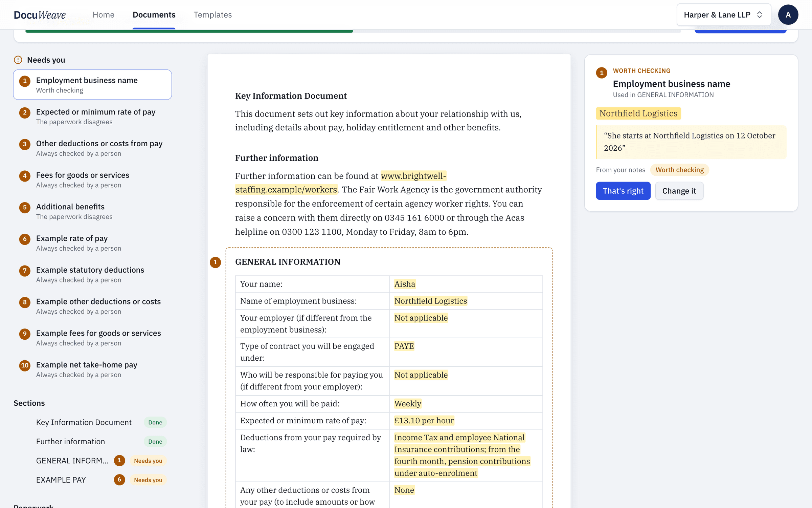
Task: Switch to the Templates tab
Action: pyautogui.click(x=212, y=15)
